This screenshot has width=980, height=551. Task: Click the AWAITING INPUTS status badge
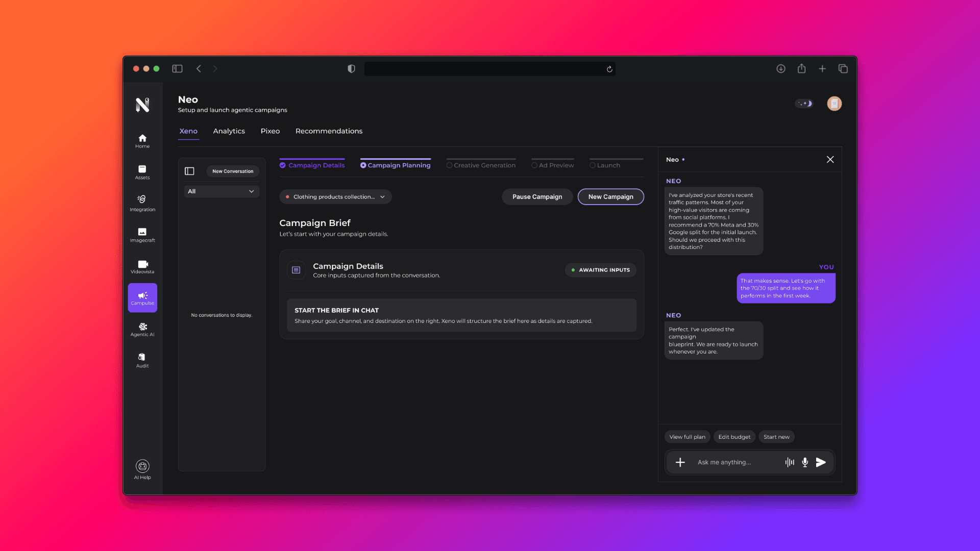tap(600, 270)
